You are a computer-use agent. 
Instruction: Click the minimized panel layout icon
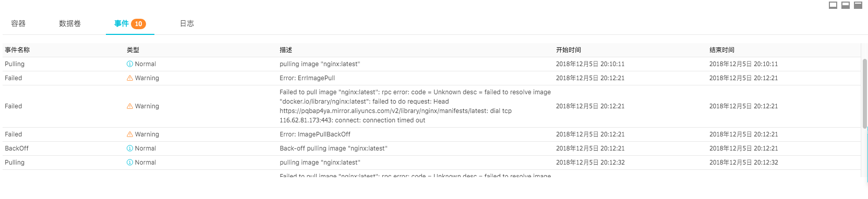point(833,5)
